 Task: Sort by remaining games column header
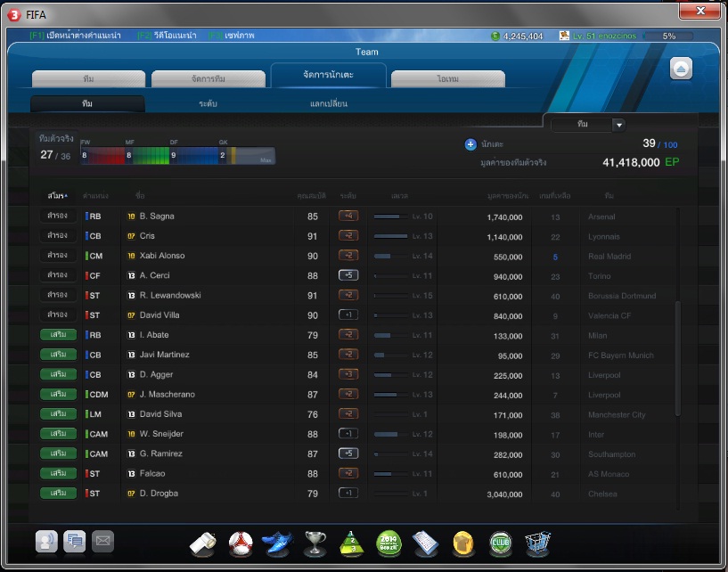tap(555, 196)
